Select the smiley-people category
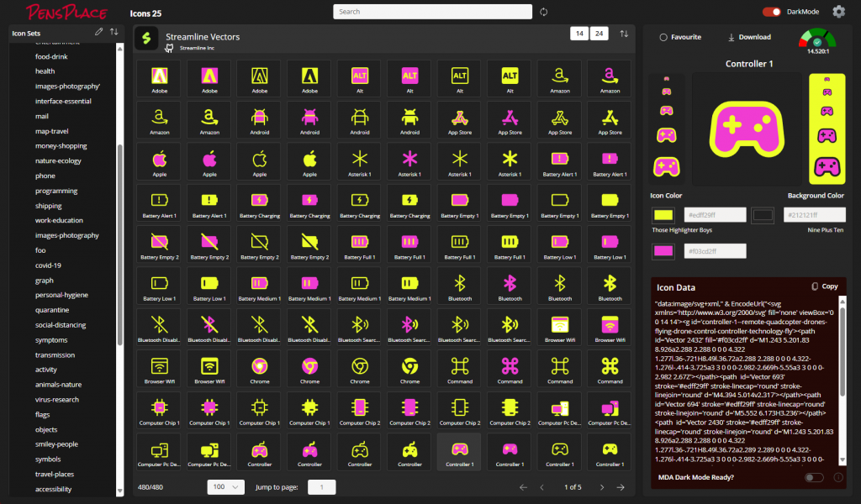Image resolution: width=861 pixels, height=504 pixels. (56, 444)
